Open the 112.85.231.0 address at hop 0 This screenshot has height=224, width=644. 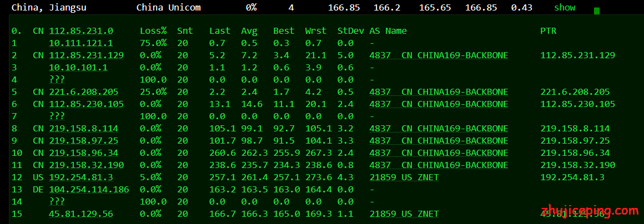[81, 31]
